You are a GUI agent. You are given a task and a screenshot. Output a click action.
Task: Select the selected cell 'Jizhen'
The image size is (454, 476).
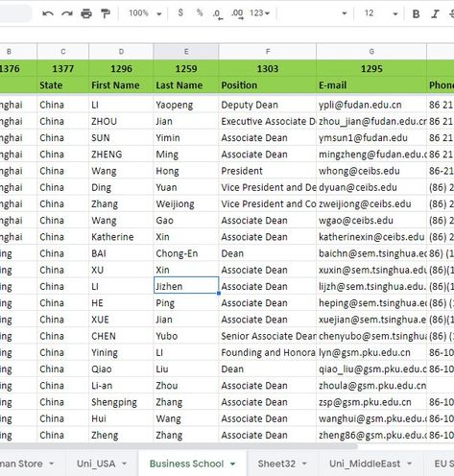pos(186,286)
